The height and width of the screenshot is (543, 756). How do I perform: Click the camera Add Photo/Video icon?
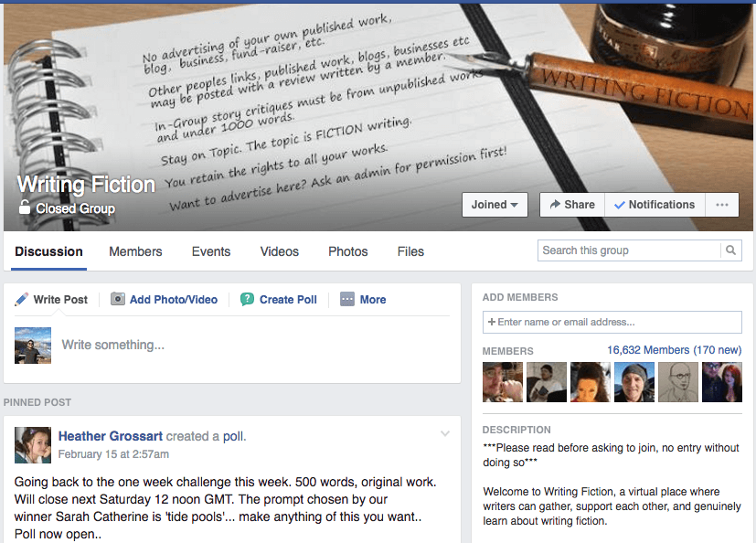(118, 300)
